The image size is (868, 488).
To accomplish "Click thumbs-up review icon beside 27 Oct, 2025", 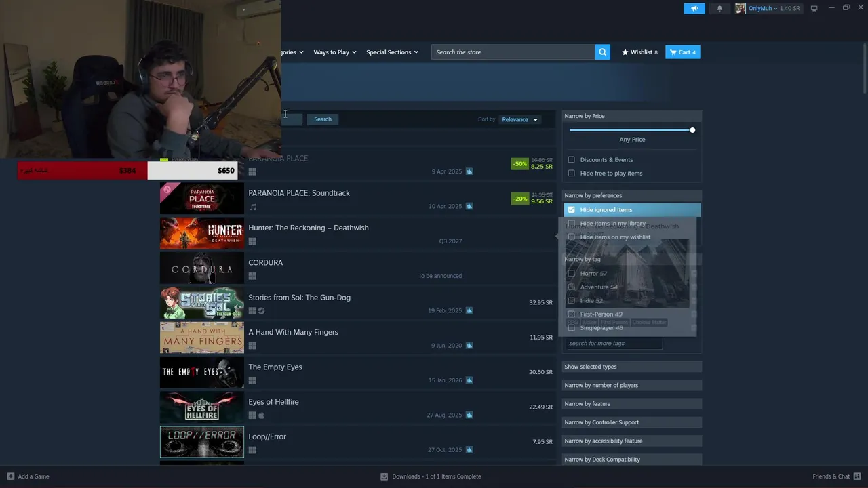I will [469, 449].
